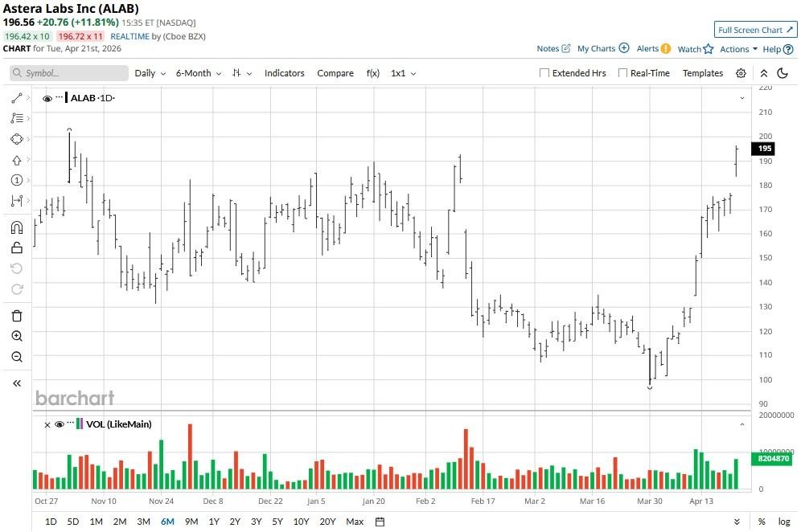Select the trend line drawing tool
801x532 pixels.
17,98
